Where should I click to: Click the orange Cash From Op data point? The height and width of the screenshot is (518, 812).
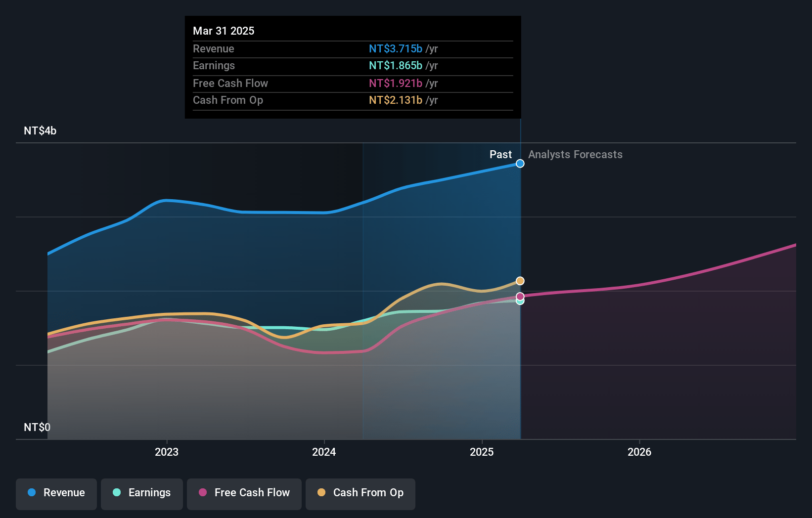click(x=520, y=281)
